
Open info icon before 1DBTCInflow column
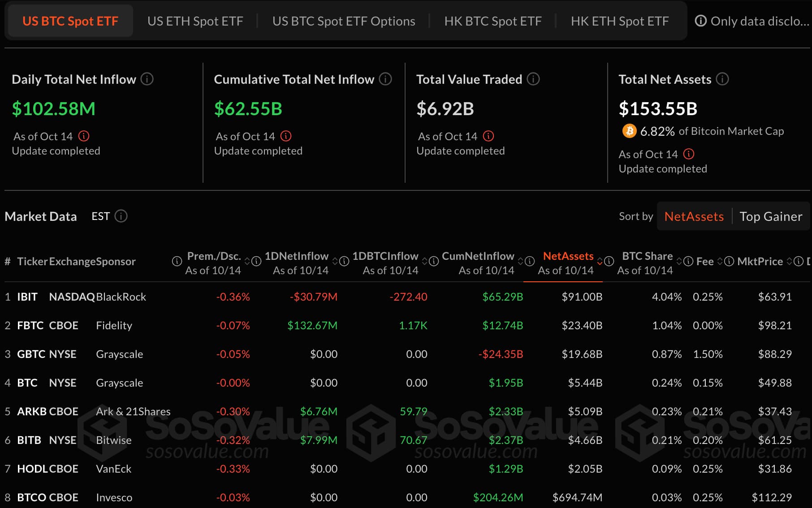point(344,261)
